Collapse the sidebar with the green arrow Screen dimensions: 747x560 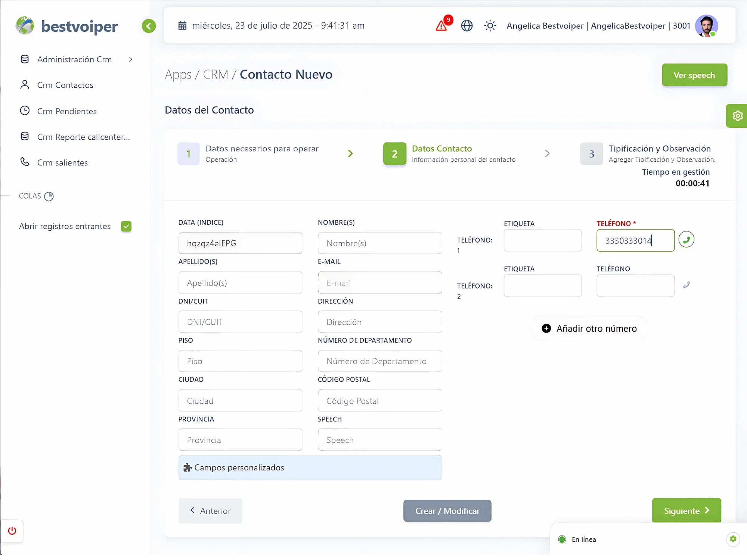[x=149, y=26]
